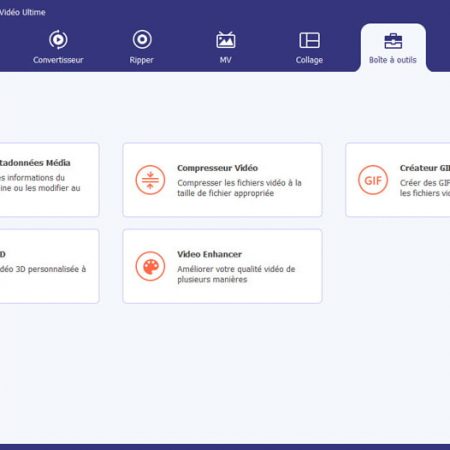
Task: Click the Boîte à outils toolbox icon
Action: point(393,41)
